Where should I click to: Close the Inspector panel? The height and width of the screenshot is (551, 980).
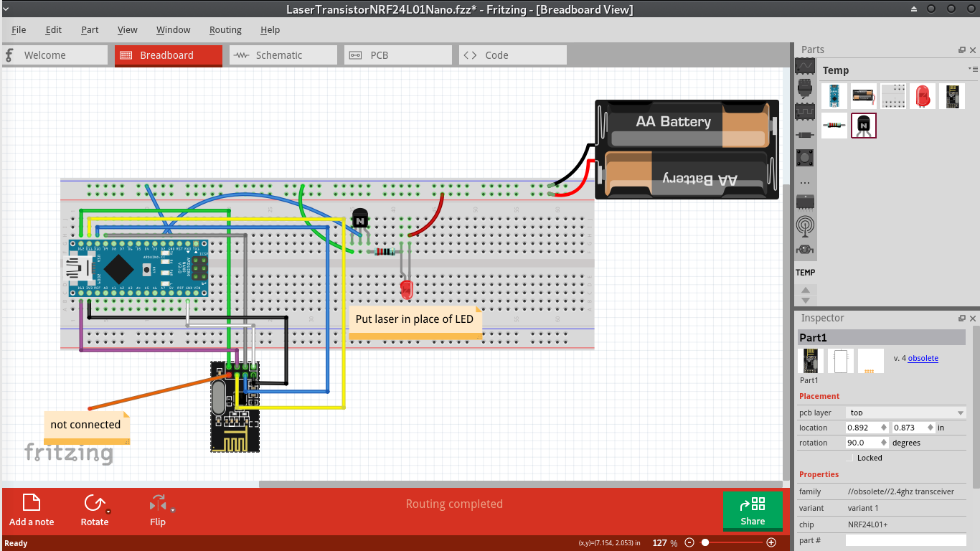[x=973, y=319]
